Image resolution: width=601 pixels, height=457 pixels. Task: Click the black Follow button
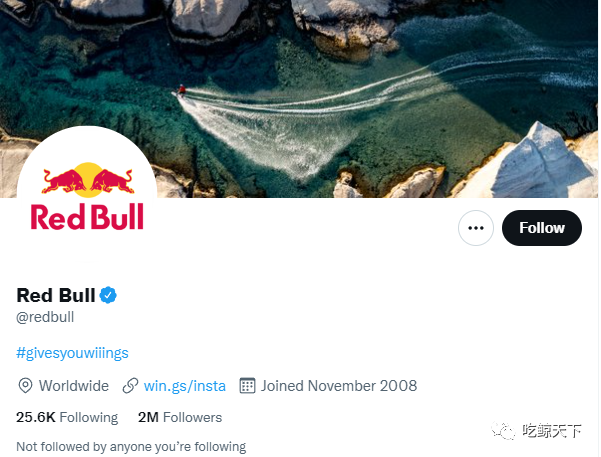click(x=542, y=228)
